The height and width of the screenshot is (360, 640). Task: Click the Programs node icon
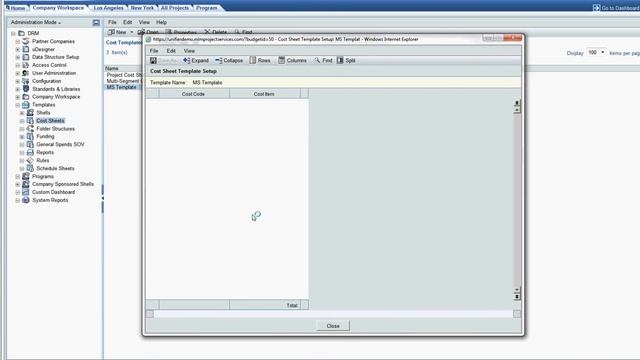[x=26, y=176]
